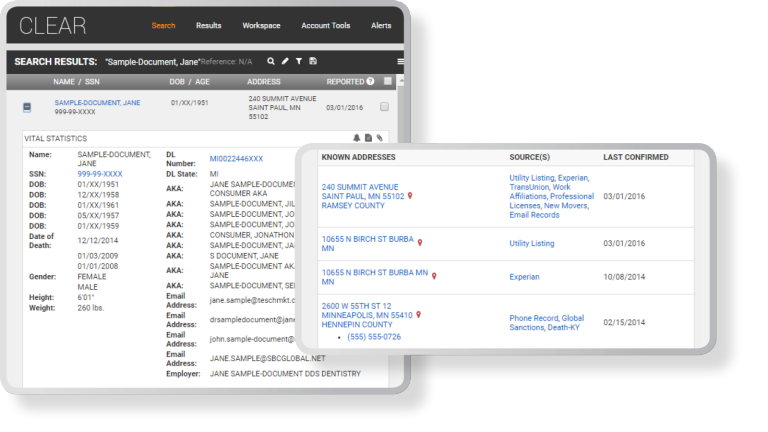This screenshot has width=768, height=432.
Task: Click the search magnifier icon in results bar
Action: 270,61
